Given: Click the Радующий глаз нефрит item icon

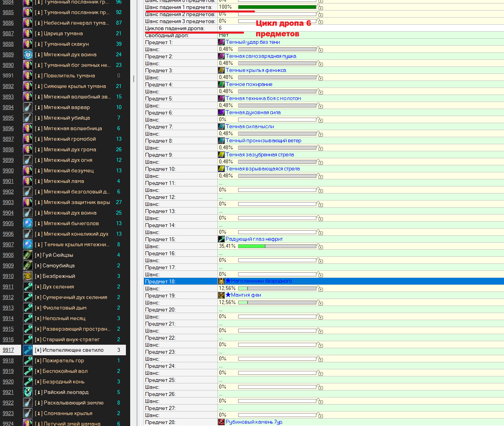Looking at the screenshot, I should (221, 239).
